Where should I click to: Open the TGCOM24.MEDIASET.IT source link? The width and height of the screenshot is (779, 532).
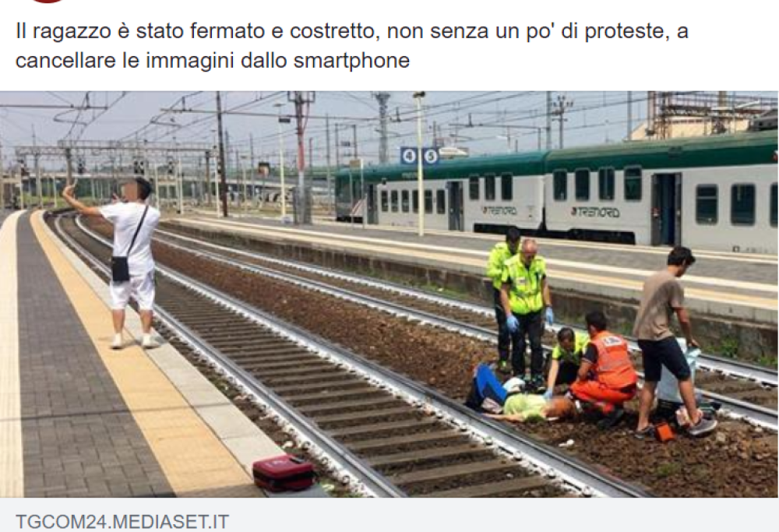click(x=122, y=522)
